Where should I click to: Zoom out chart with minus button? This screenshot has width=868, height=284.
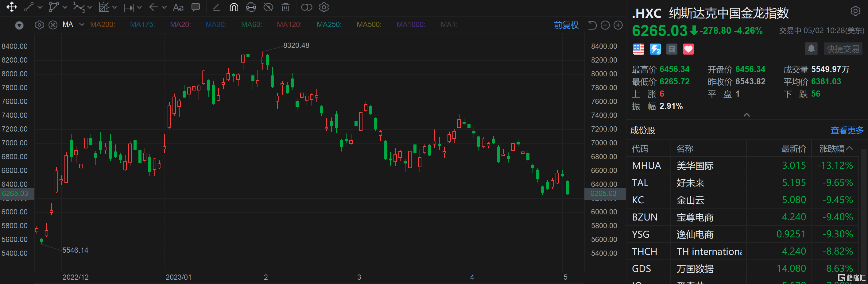click(x=605, y=25)
